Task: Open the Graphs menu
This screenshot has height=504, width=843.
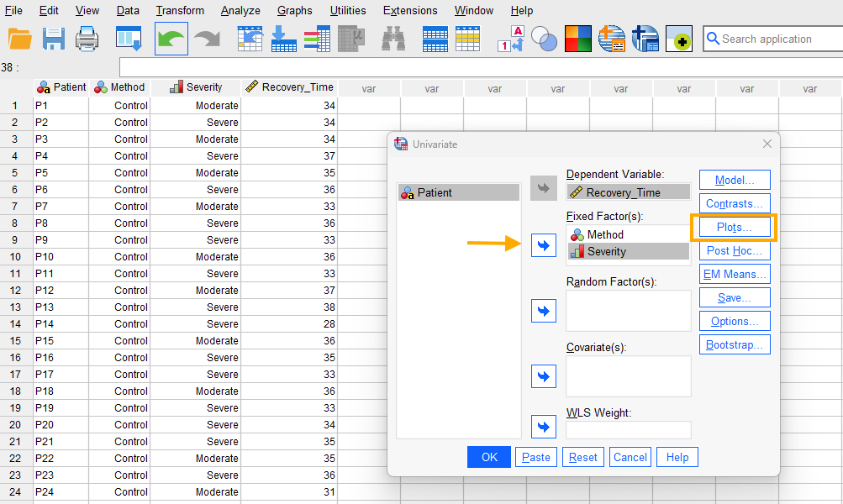Action: (294, 10)
